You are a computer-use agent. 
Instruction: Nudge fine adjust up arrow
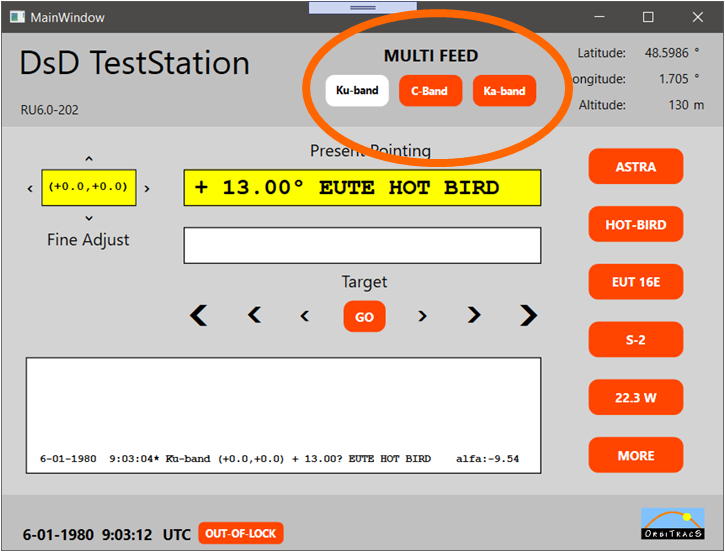pyautogui.click(x=89, y=159)
